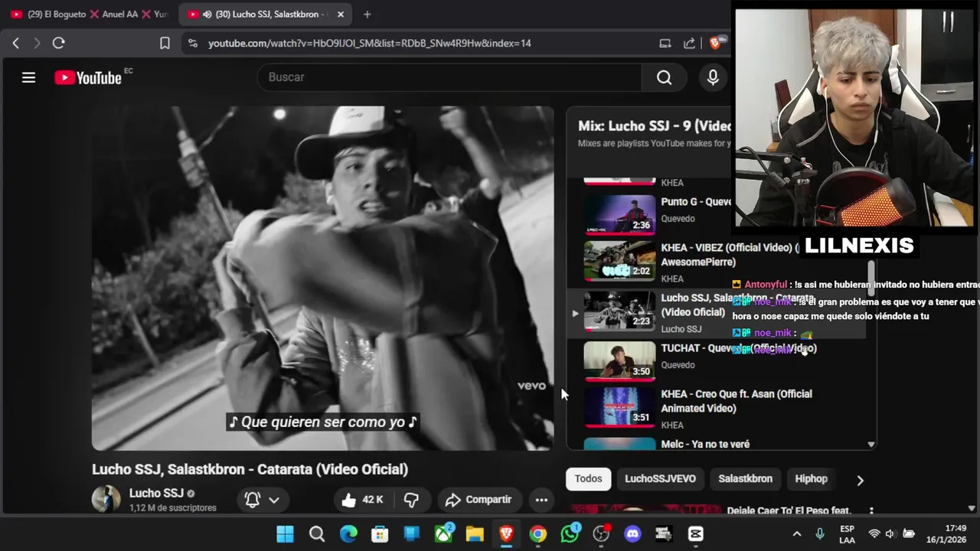Toggle the subscription notification bell
The height and width of the screenshot is (551, 980).
coord(252,500)
